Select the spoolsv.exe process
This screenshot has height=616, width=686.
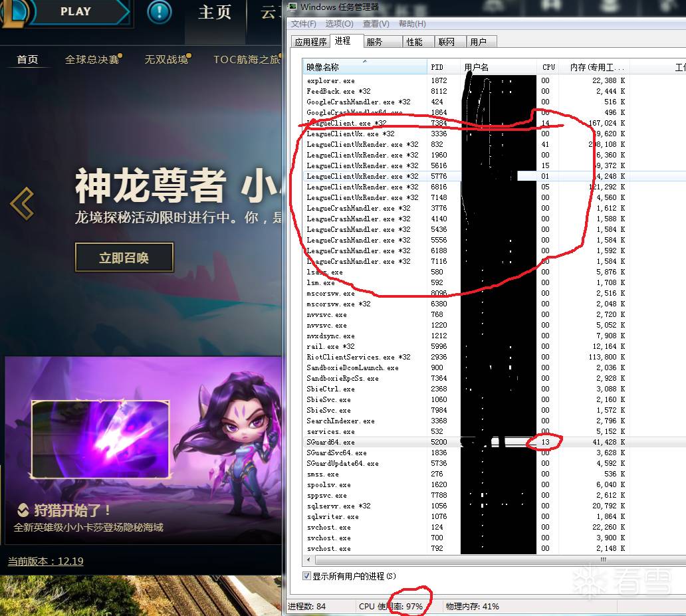(x=495, y=484)
